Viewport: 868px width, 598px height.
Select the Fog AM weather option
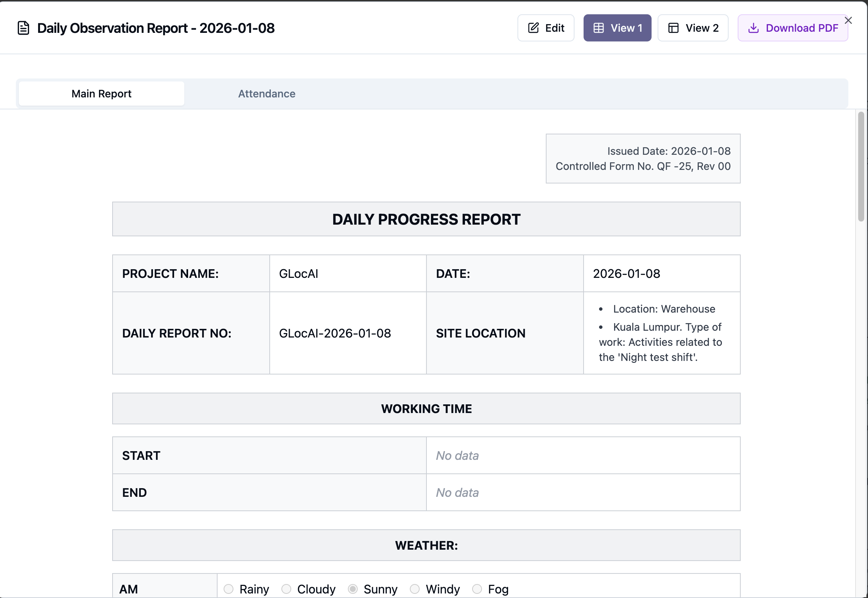(477, 589)
